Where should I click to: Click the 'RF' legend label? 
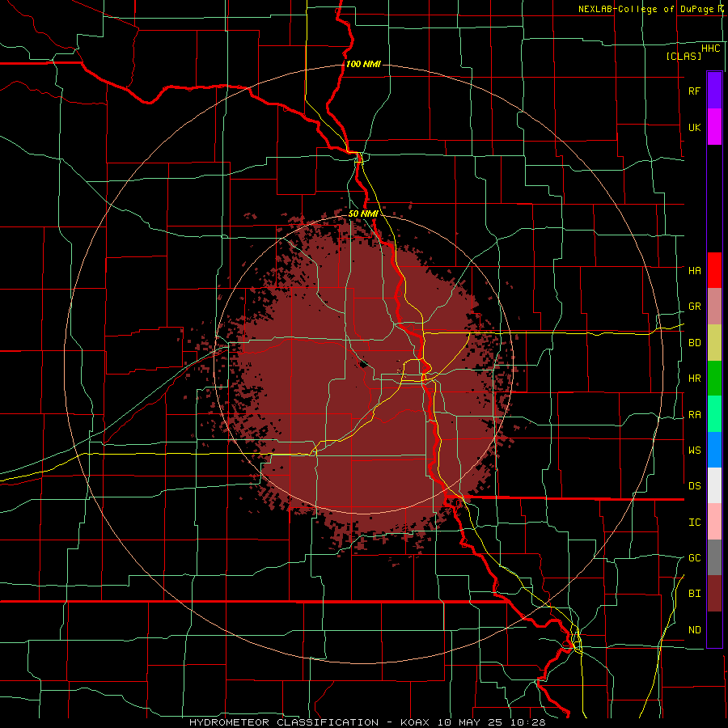pos(694,91)
